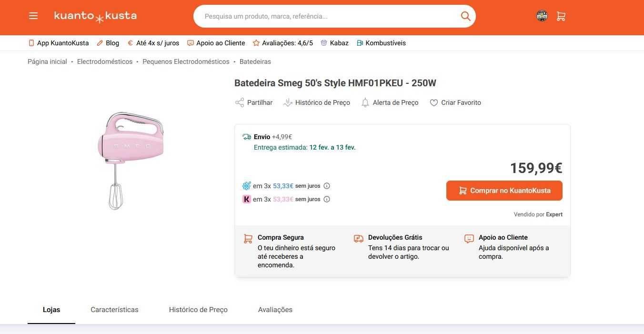Click the Klarna K payment icon
The image size is (644, 334).
click(246, 199)
